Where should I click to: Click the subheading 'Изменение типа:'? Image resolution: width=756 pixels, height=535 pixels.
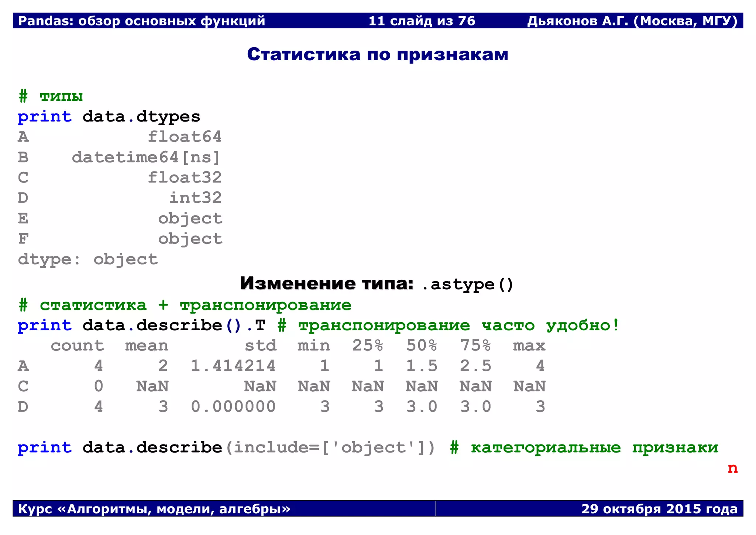pyautogui.click(x=327, y=283)
